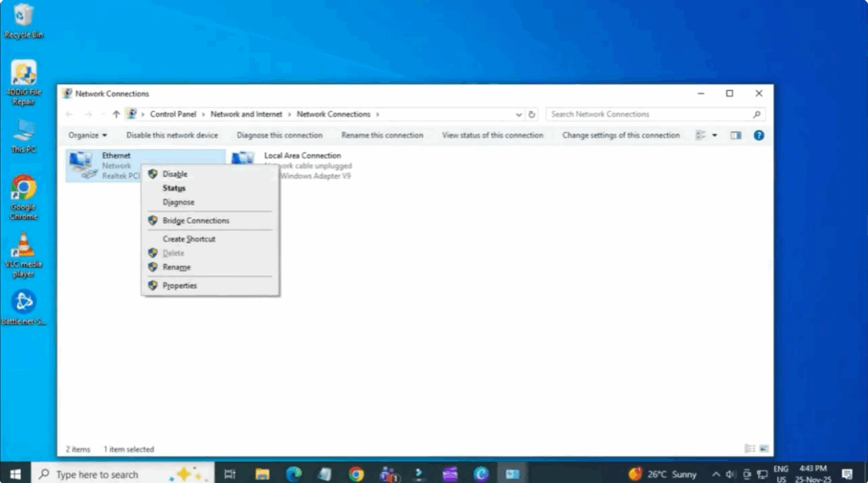
Task: Expand the chevron after Network Connections breadcrumb
Action: (x=377, y=114)
